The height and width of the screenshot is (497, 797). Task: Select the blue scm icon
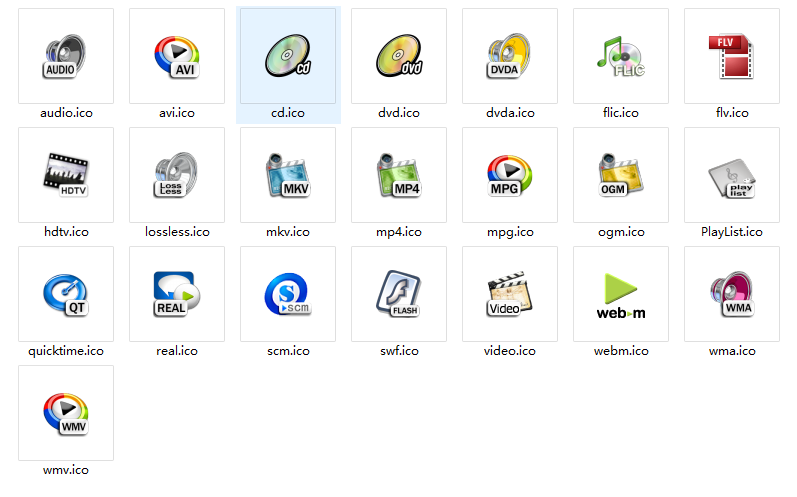click(288, 294)
